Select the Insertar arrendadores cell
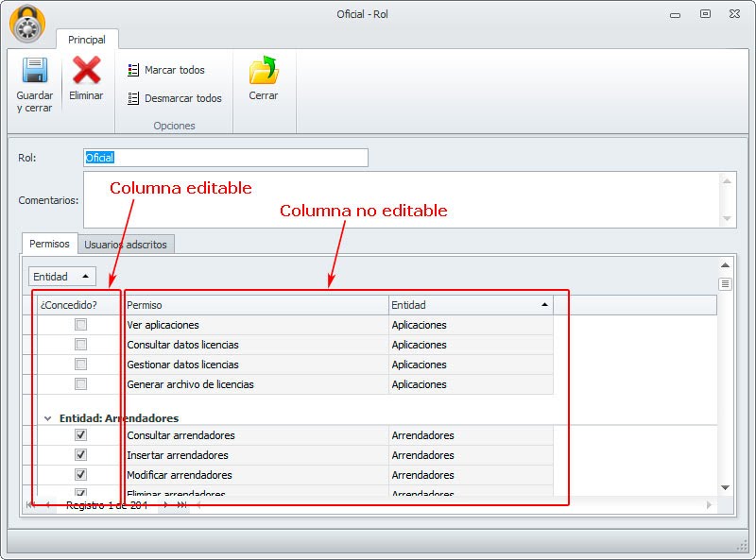 tap(256, 455)
